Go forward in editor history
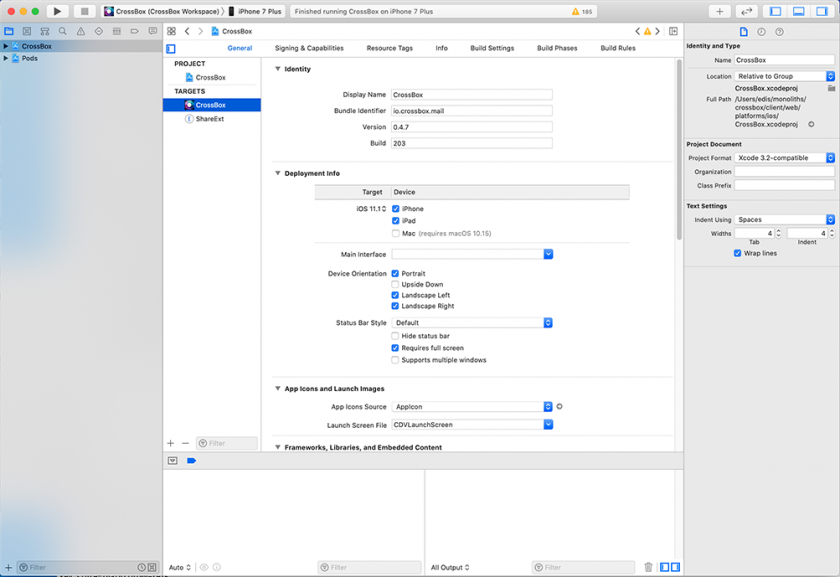 (x=200, y=31)
